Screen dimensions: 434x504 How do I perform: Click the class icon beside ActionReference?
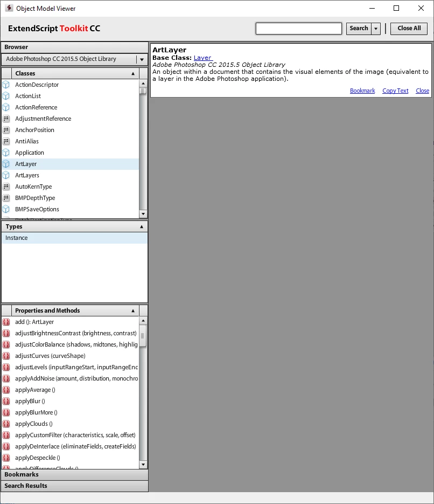point(6,107)
